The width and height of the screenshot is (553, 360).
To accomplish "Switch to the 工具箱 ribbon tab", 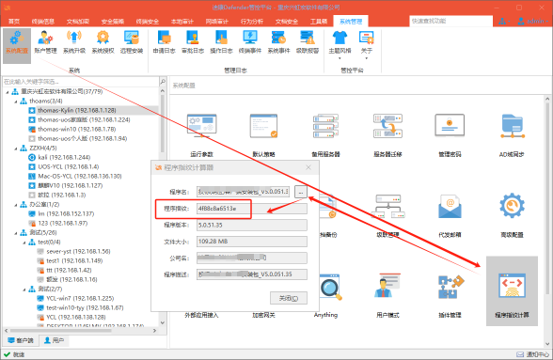I will (318, 22).
